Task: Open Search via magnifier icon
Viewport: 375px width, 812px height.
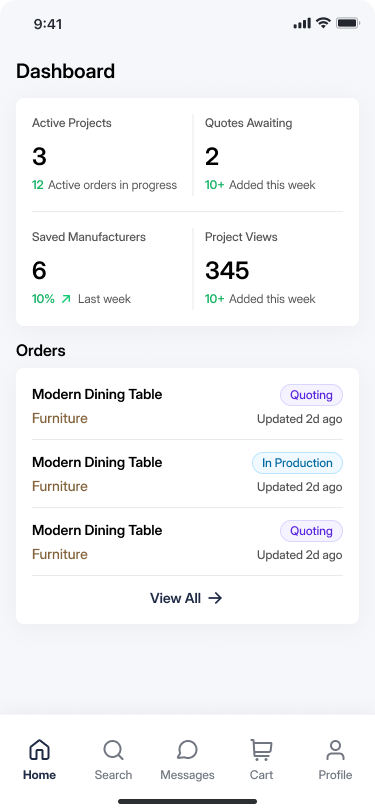Action: [113, 749]
